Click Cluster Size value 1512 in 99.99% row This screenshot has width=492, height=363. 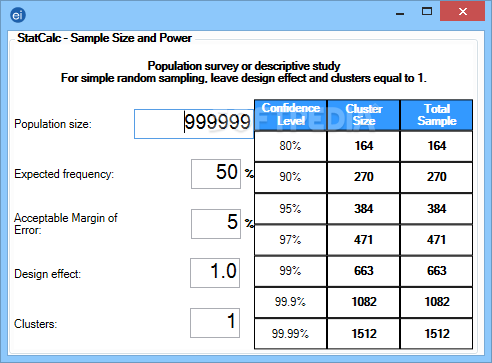pos(364,334)
